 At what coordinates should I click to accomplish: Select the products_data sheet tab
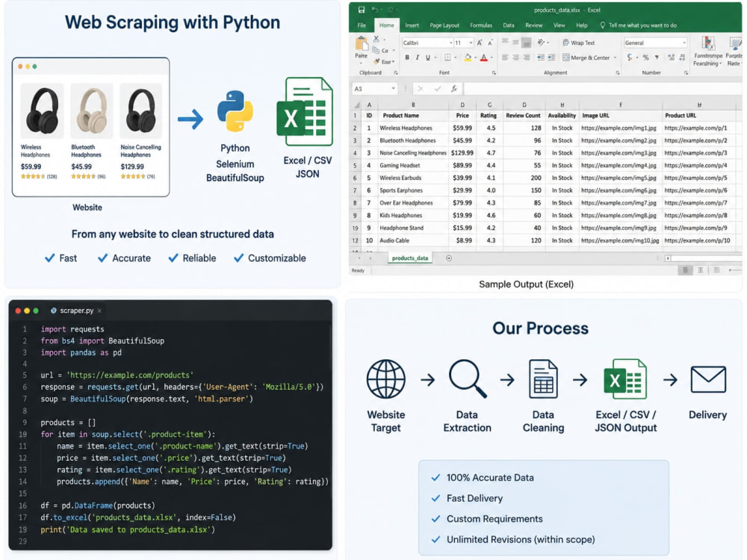409,258
